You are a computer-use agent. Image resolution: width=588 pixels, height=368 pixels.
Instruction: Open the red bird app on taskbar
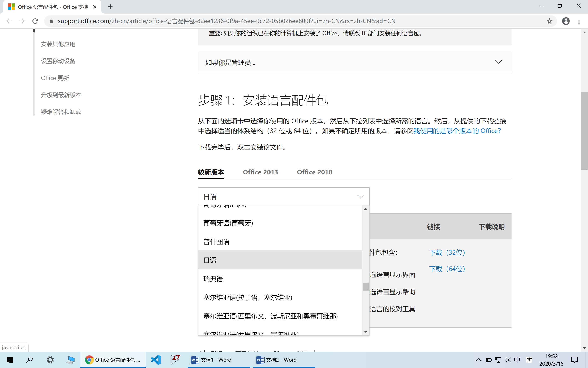[x=175, y=360]
